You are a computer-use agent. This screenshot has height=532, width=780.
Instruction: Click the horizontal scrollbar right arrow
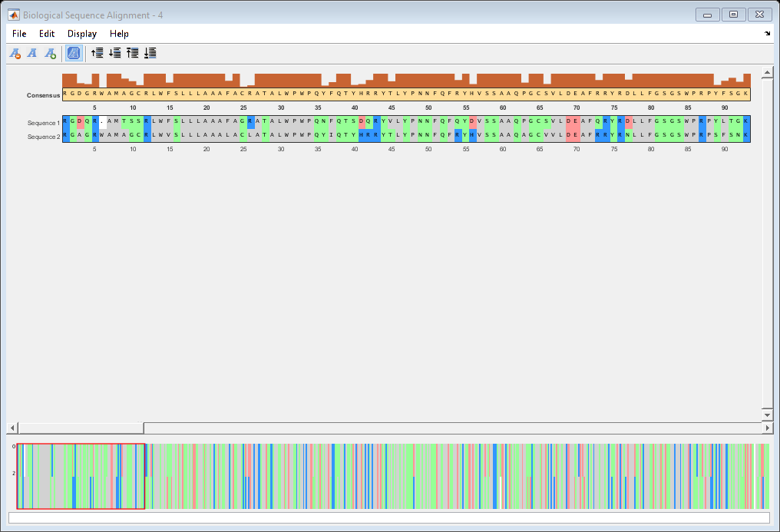coord(768,428)
